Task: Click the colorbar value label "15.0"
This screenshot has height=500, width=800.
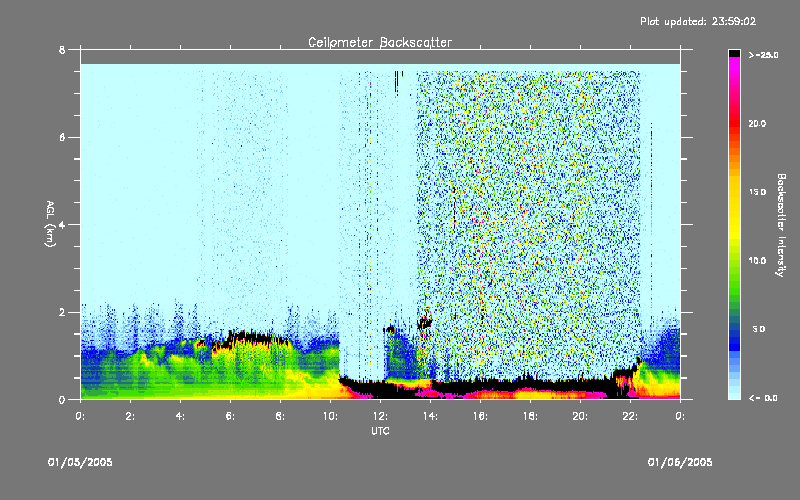Action: [757, 192]
